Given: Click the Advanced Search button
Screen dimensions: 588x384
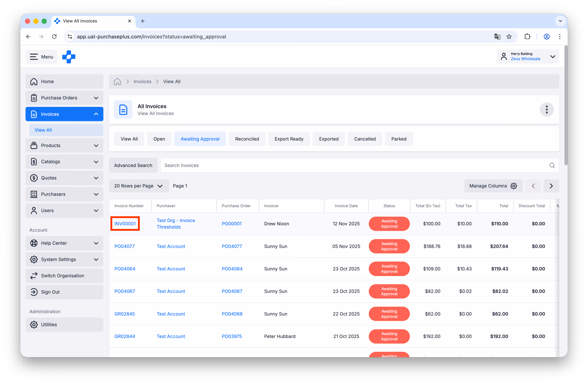Looking at the screenshot, I should click(x=133, y=166).
